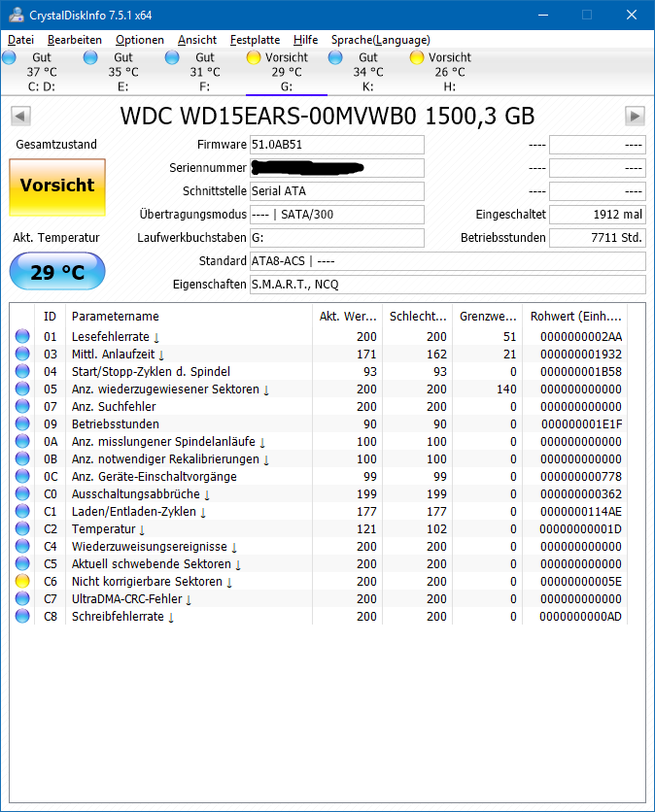Click status orb for Geräte-Einschaltvorgänge row
This screenshot has width=655, height=812.
click(22, 476)
